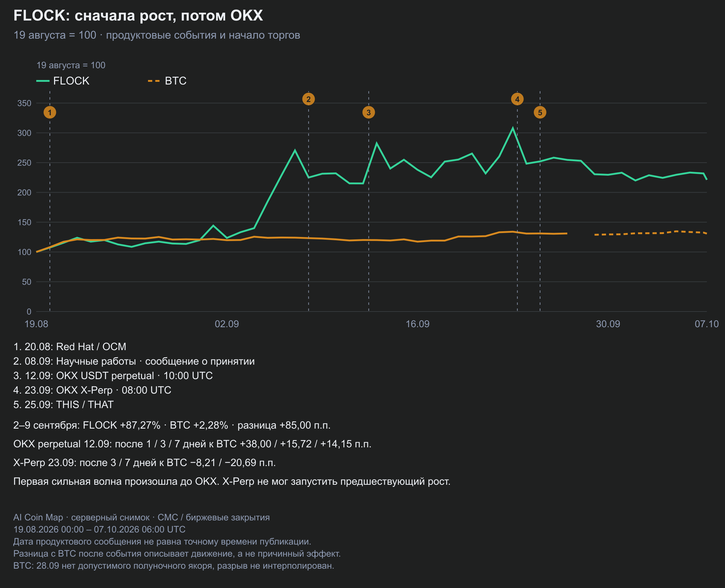Click the dashed BTC line segment after 30.09
Viewport: 725px width, 588px height.
click(651, 233)
